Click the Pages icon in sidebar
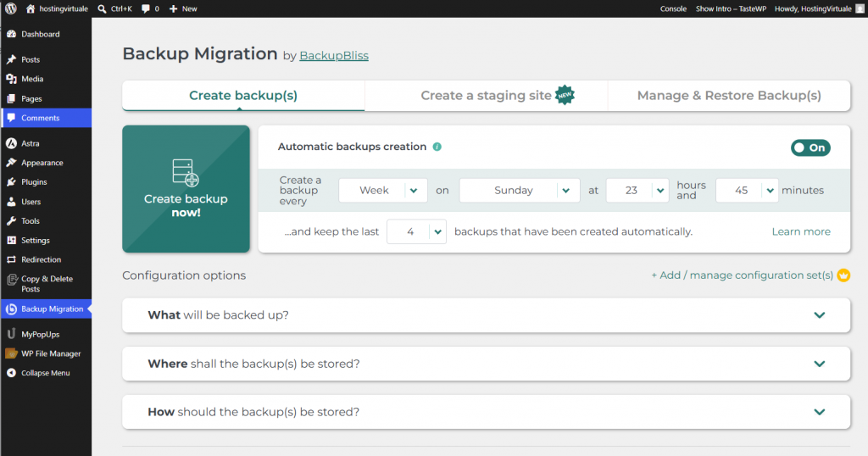 12,98
